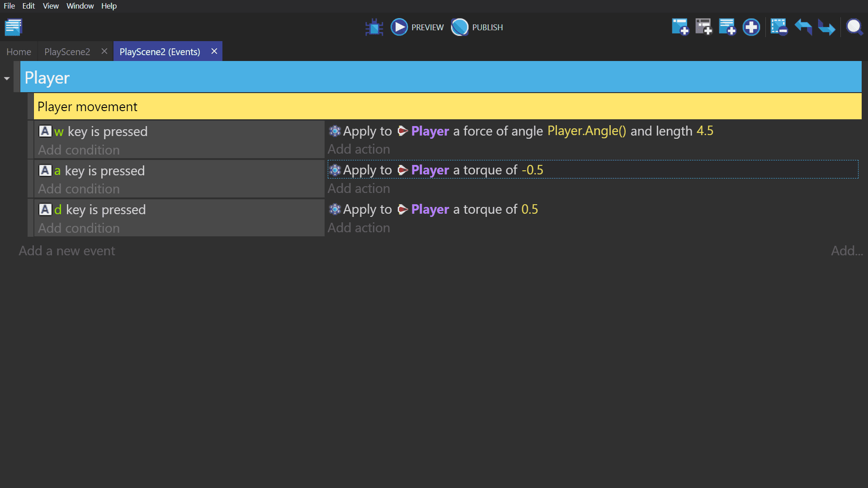Click the add comment icon
Viewport: 868px width, 488px height.
click(x=727, y=27)
